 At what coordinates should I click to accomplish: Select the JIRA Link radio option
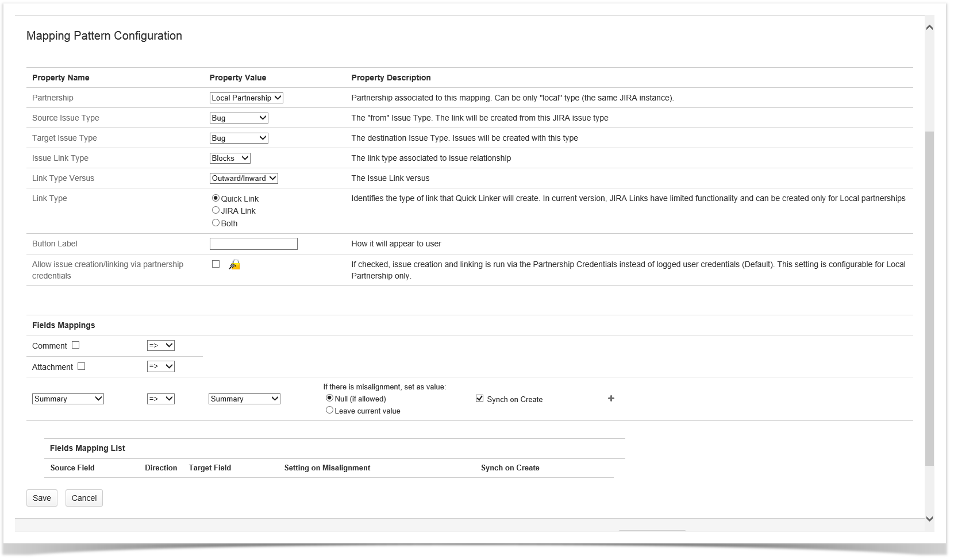[x=216, y=210]
